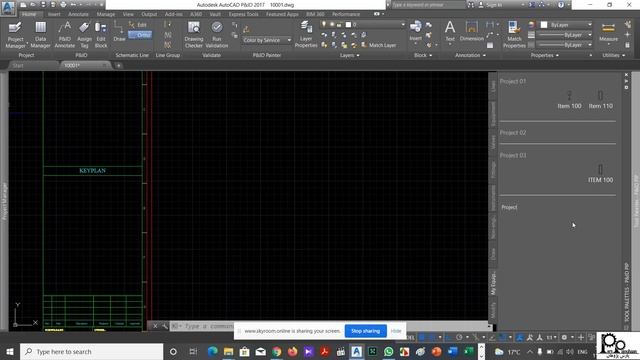Expand the Properties panel
This screenshot has width=640, height=360.
click(x=544, y=55)
